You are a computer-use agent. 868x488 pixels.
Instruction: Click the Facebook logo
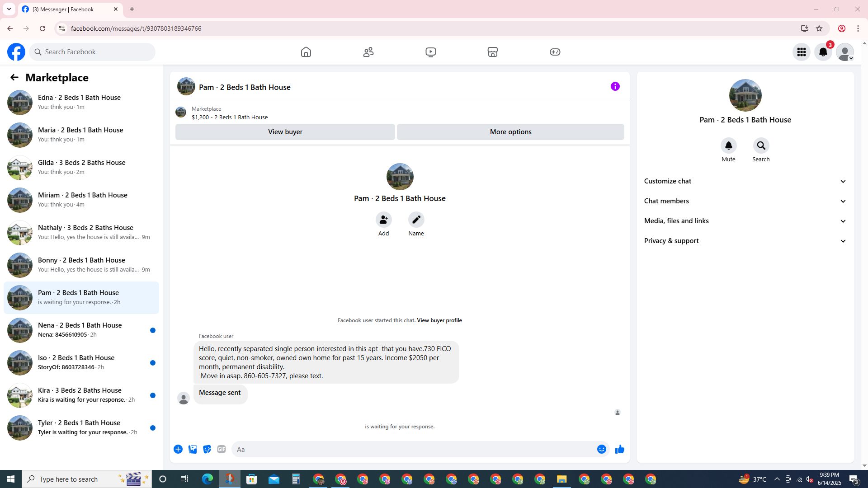[16, 52]
